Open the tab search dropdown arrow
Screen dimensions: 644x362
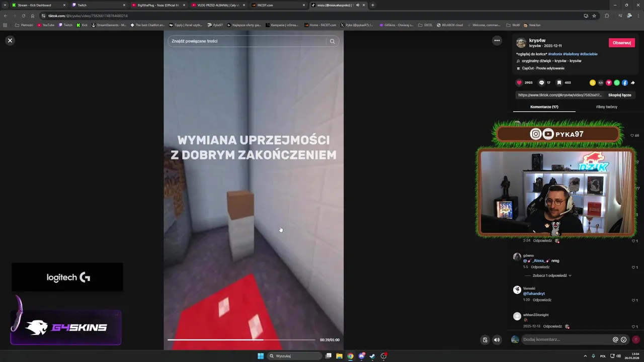pyautogui.click(x=5, y=5)
